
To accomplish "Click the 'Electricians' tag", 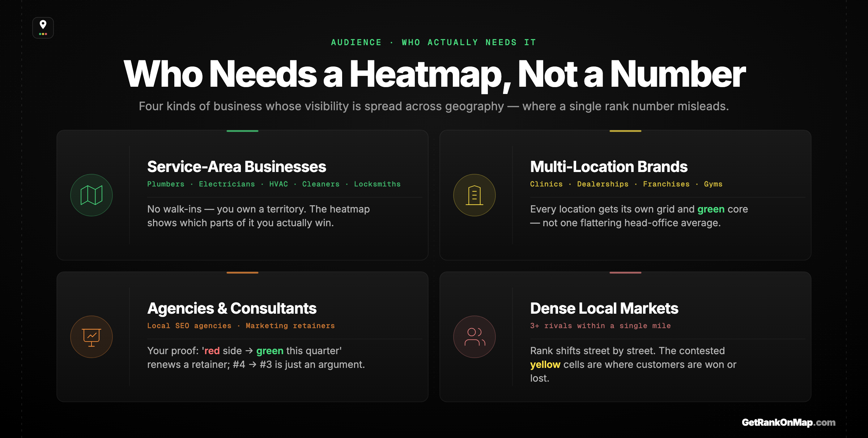I will (227, 184).
